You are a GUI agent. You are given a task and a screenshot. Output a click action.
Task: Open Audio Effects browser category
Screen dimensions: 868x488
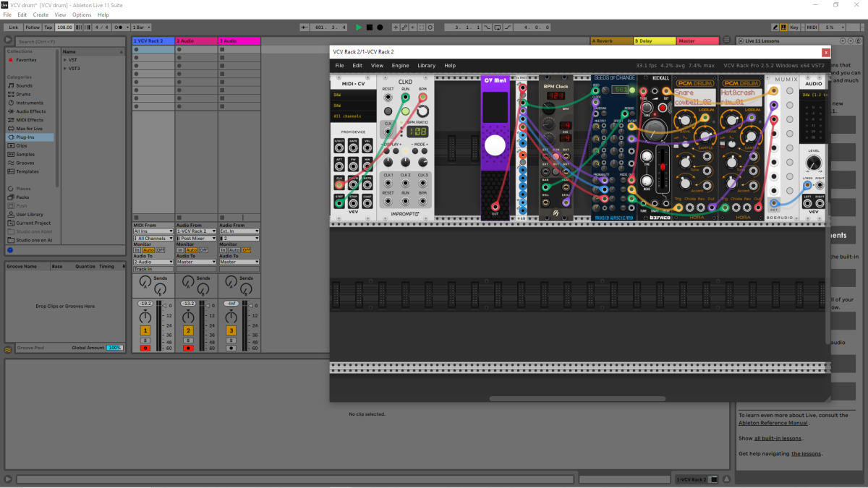30,111
